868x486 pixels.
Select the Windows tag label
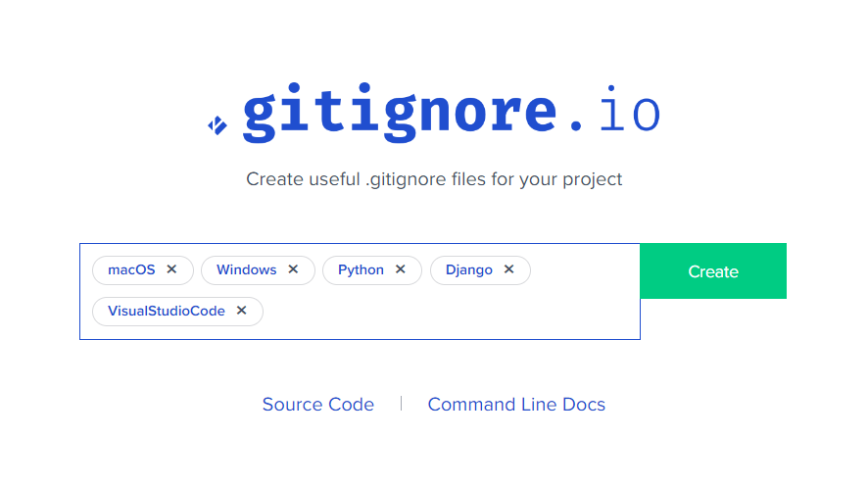[246, 269]
